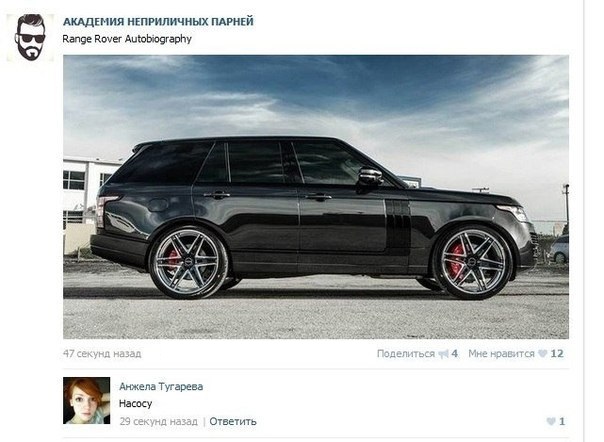The width and height of the screenshot is (604, 442).
Task: Click Ответить to reply to comment
Action: coord(233,421)
